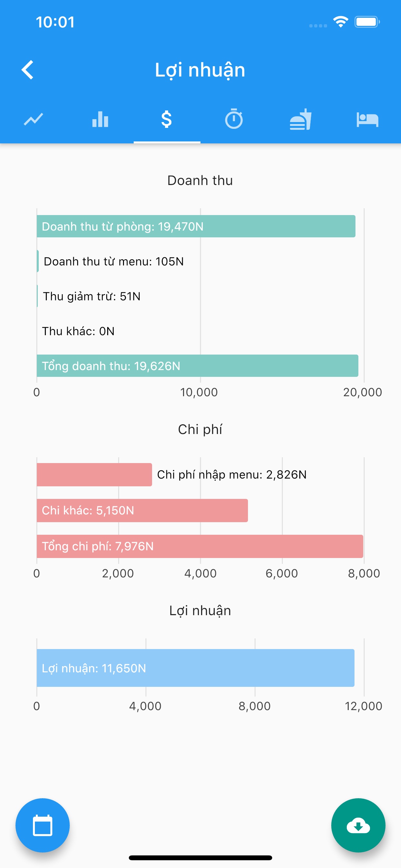Tap the back arrow icon
This screenshot has width=401, height=868.
pos(28,70)
